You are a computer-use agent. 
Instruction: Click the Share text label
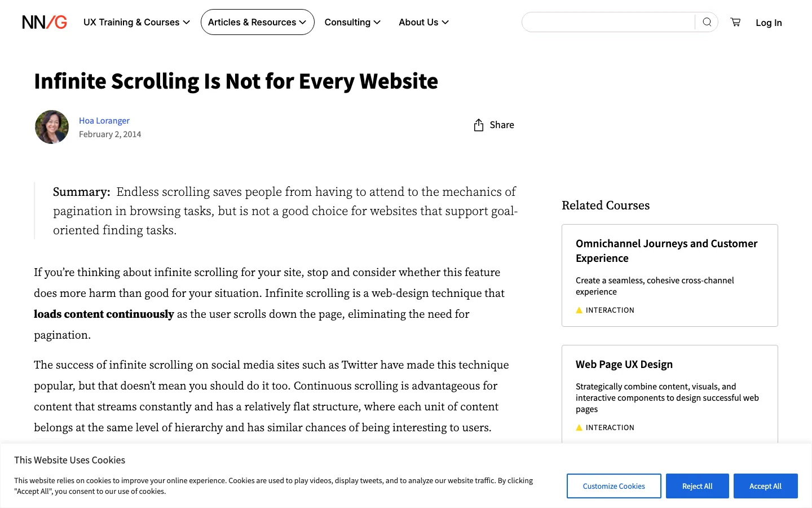click(502, 125)
